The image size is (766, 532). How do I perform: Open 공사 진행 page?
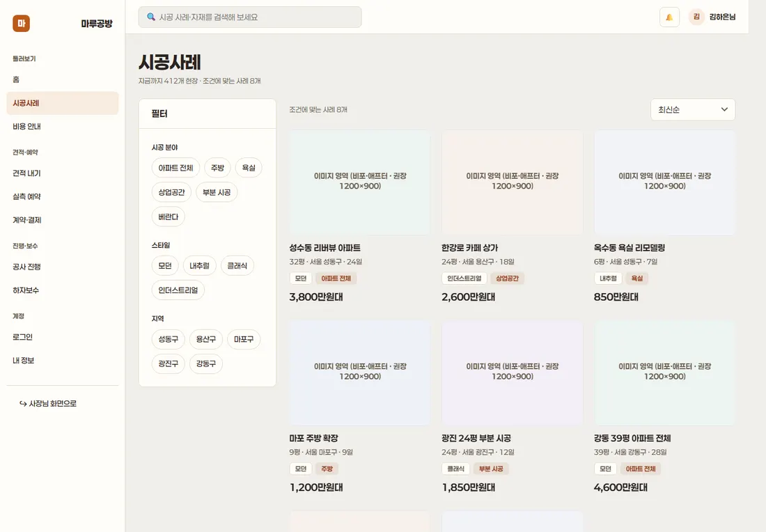click(x=63, y=267)
